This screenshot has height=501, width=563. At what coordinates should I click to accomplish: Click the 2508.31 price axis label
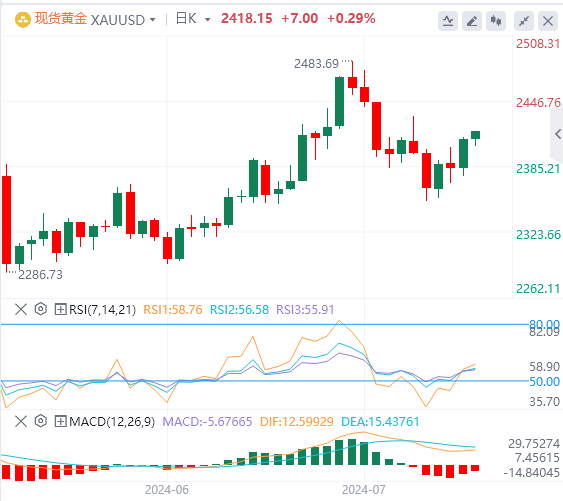pyautogui.click(x=538, y=44)
